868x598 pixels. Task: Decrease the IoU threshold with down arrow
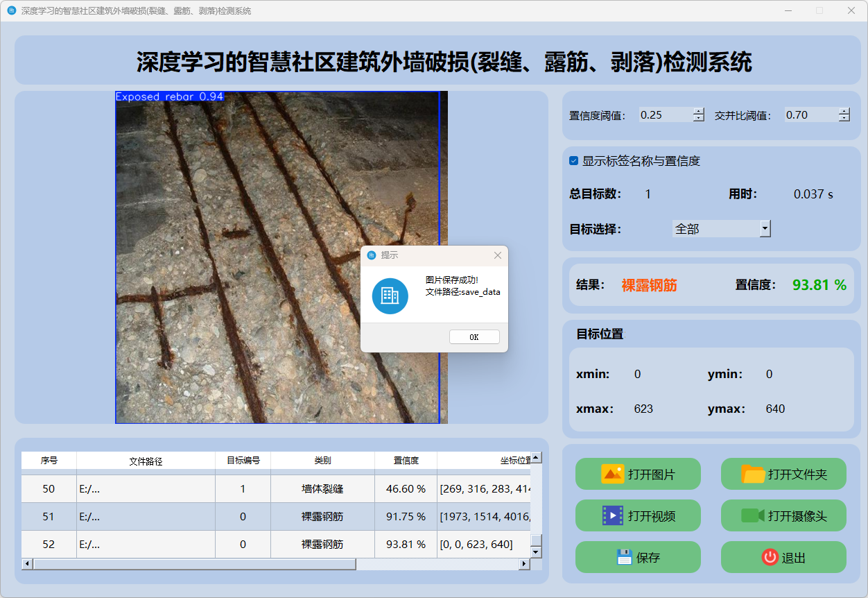coord(844,119)
